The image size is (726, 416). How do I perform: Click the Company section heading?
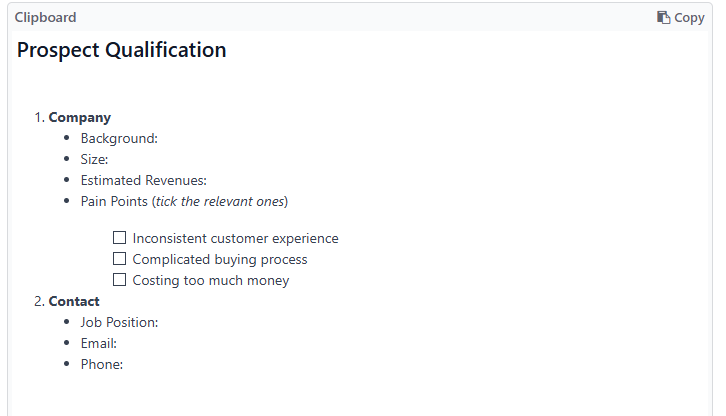[80, 118]
